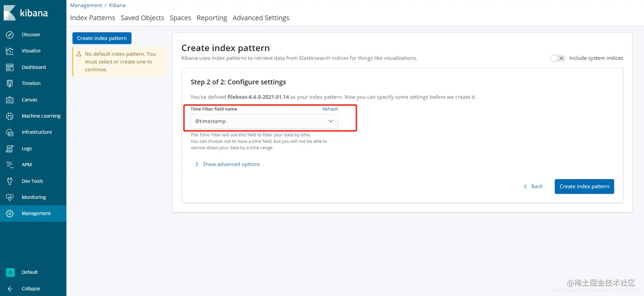Go to Index Patterns tab
The image size is (644, 296).
[92, 18]
